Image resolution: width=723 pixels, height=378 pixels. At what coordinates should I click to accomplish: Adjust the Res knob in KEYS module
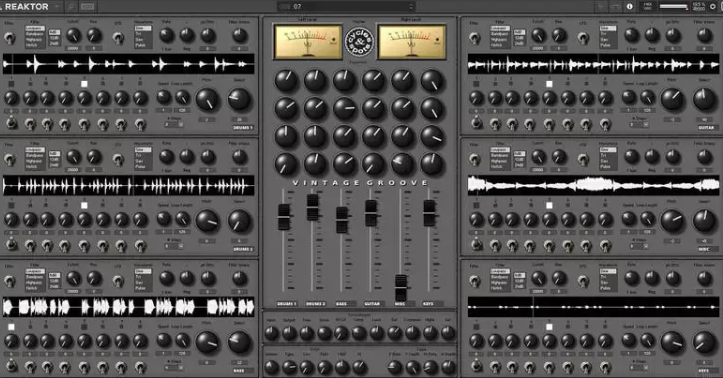pos(559,278)
